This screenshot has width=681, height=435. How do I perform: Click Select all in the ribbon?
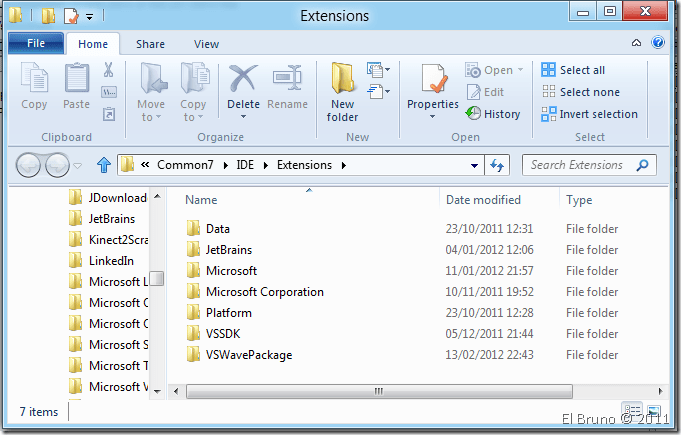click(573, 70)
